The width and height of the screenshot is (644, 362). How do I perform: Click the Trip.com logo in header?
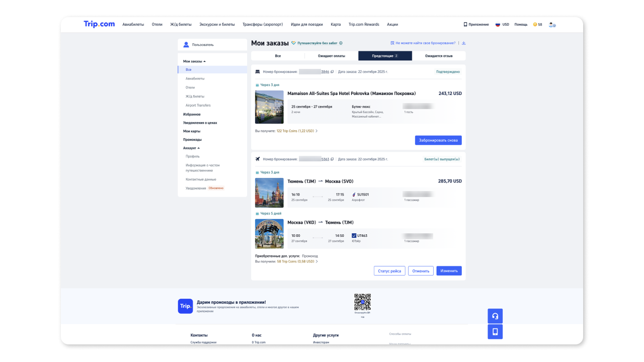pos(99,24)
